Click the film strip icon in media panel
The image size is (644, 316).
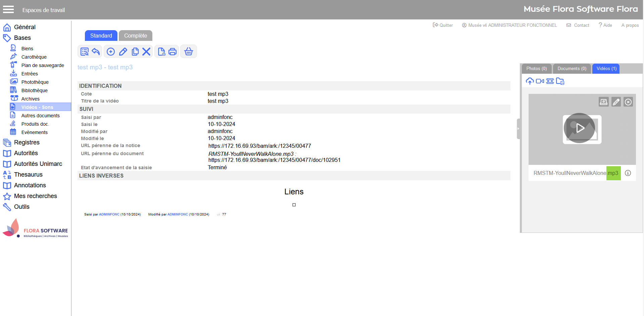coord(550,81)
